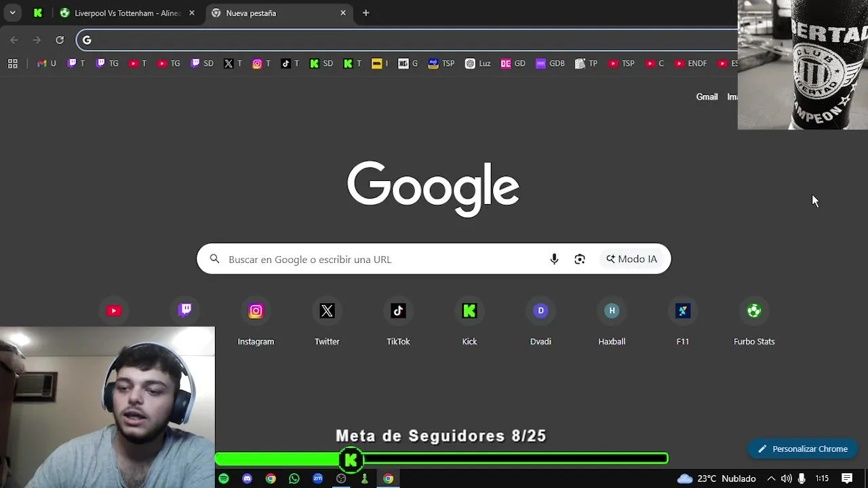Open the Gmail 'U' bookmark
Viewport: 868px width, 488px height.
coord(47,63)
